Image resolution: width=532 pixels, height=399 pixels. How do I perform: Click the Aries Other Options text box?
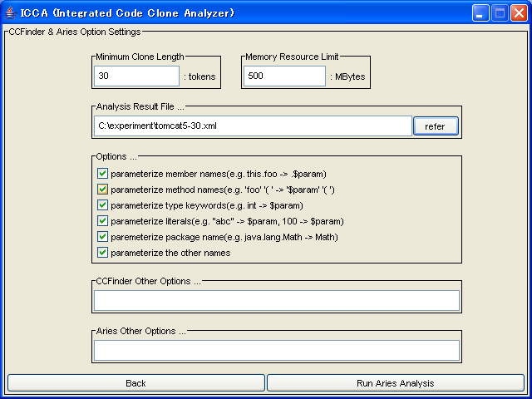tap(276, 350)
